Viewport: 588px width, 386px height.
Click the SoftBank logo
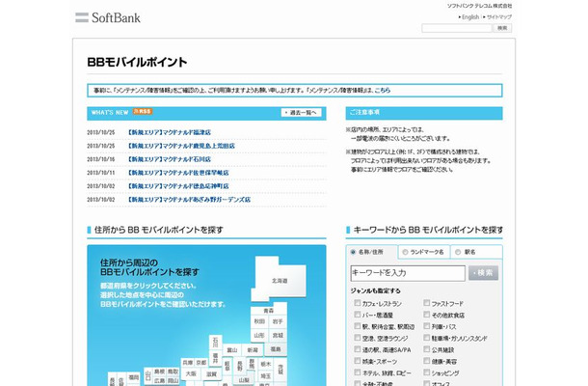point(108,17)
